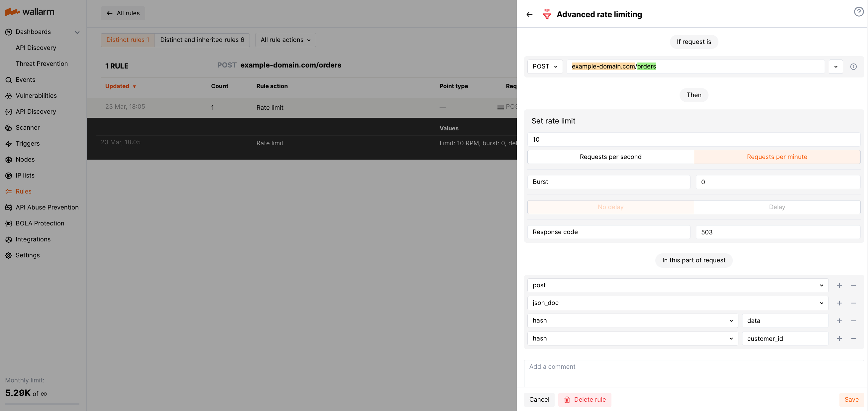Expand the json_doc parser dropdown

(x=677, y=303)
